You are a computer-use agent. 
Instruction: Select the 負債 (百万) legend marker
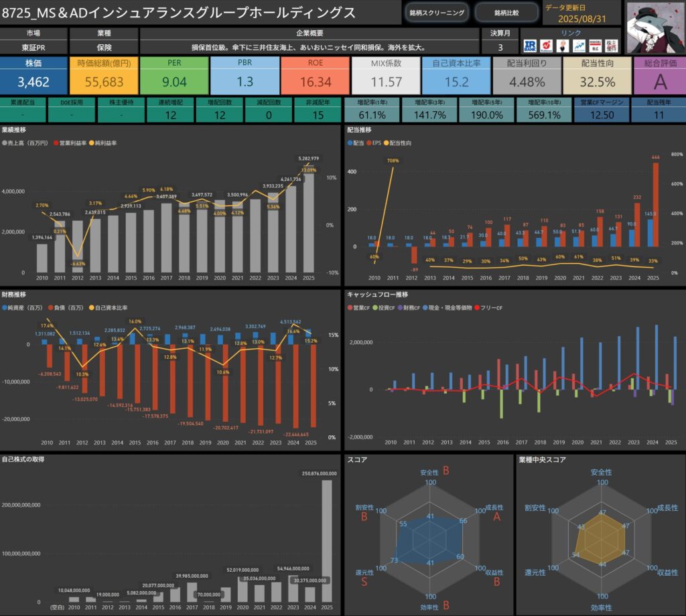51,308
